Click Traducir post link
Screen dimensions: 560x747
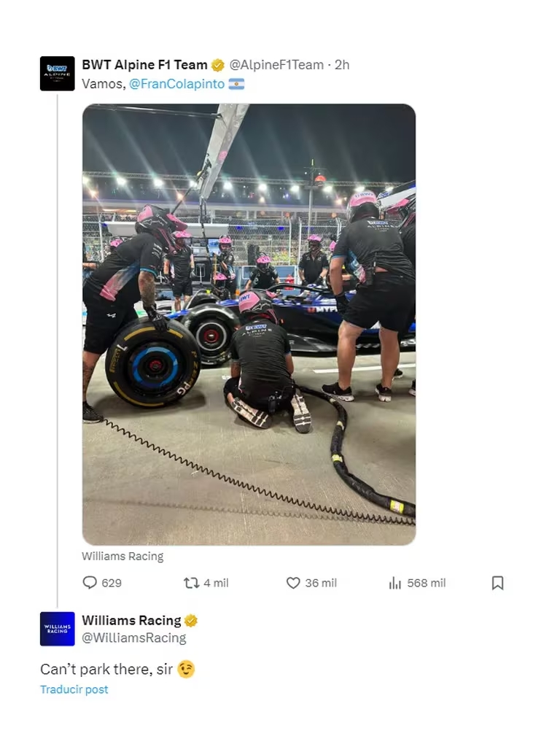[74, 689]
